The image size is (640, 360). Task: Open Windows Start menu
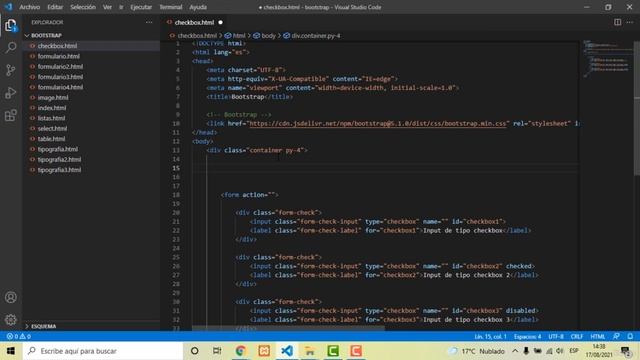click(11, 351)
